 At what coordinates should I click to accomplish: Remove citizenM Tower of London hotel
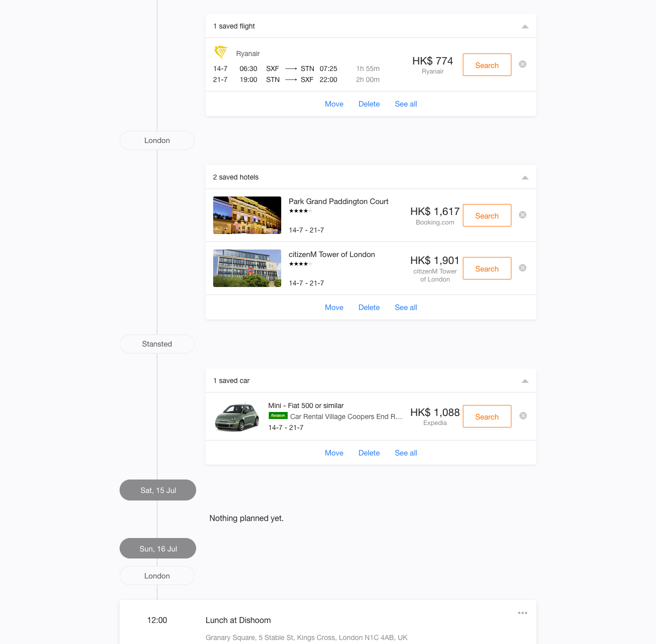click(x=522, y=268)
